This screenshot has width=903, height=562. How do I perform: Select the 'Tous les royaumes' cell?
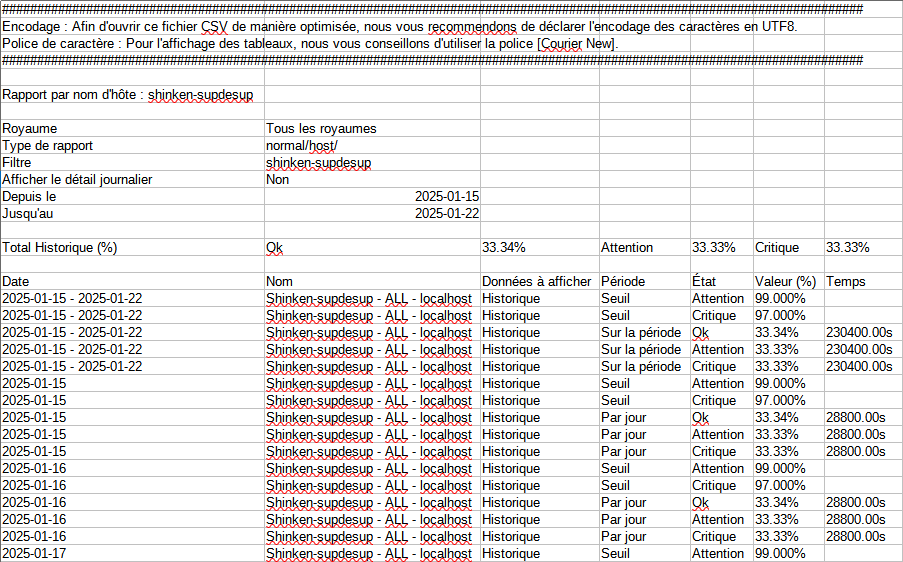(321, 129)
